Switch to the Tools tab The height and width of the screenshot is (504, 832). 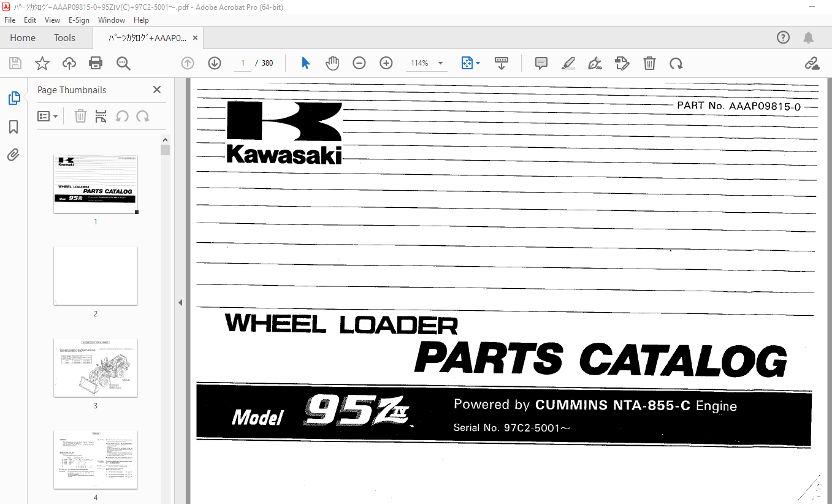point(64,37)
